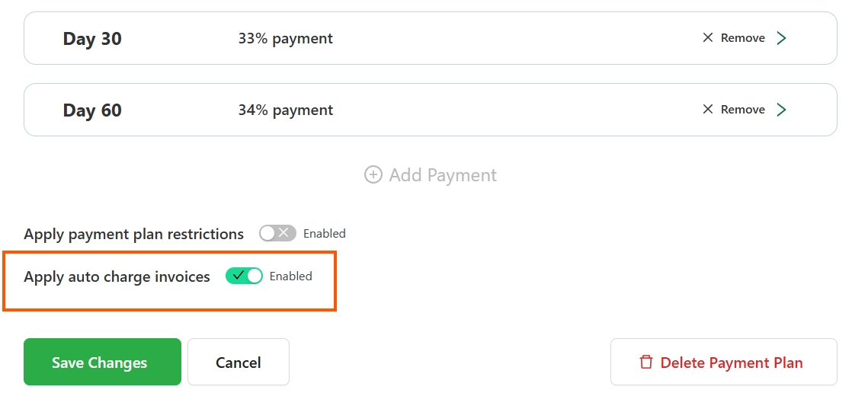
Task: Disable Apply auto charge invoices switch
Action: pyautogui.click(x=244, y=276)
